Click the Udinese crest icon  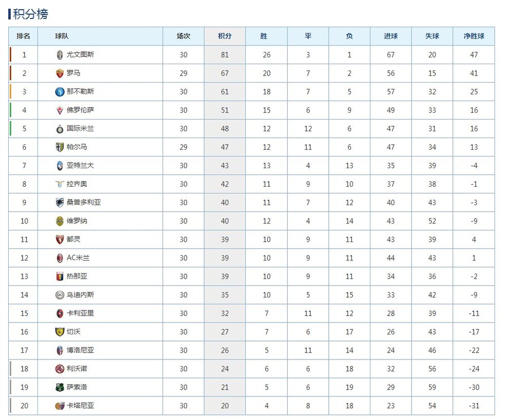click(x=60, y=295)
